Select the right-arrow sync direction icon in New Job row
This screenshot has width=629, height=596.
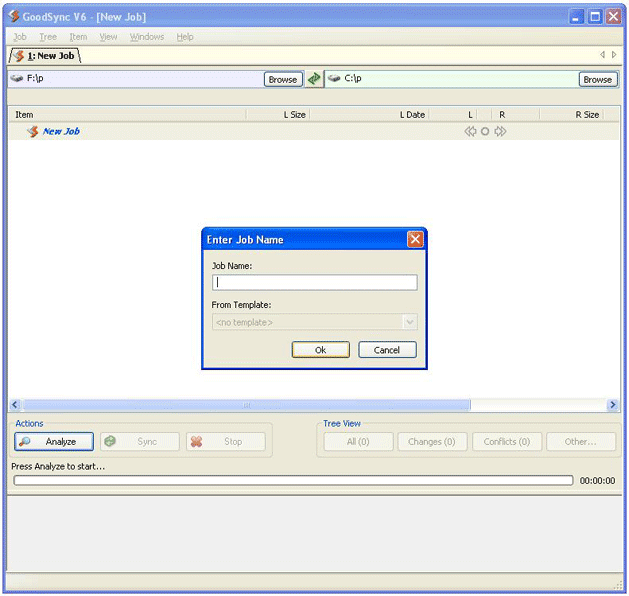pyautogui.click(x=500, y=131)
